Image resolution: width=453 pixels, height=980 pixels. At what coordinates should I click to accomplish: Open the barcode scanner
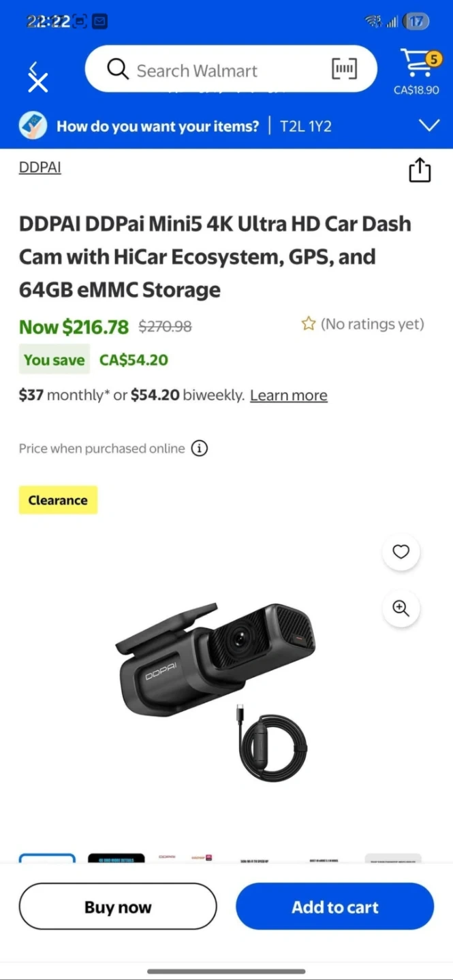pos(344,69)
